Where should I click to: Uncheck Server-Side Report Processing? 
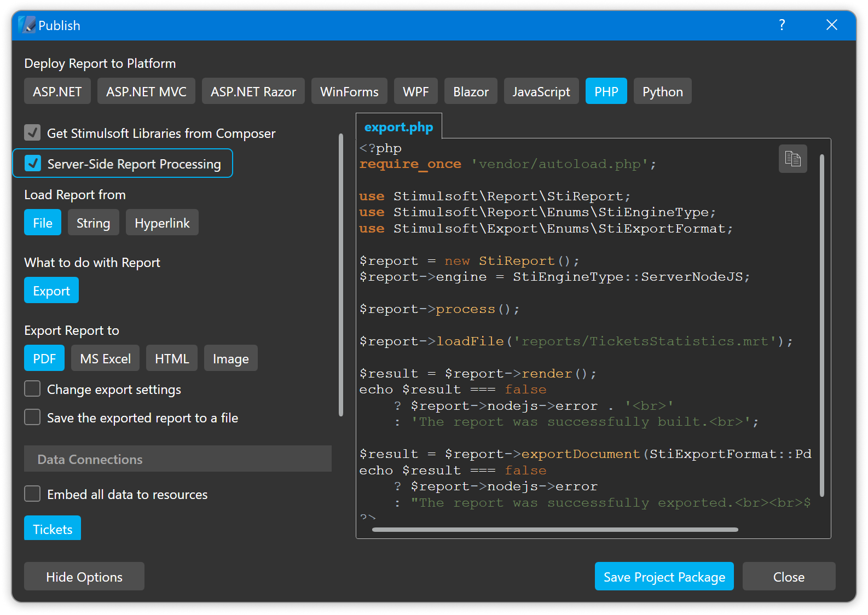[33, 164]
